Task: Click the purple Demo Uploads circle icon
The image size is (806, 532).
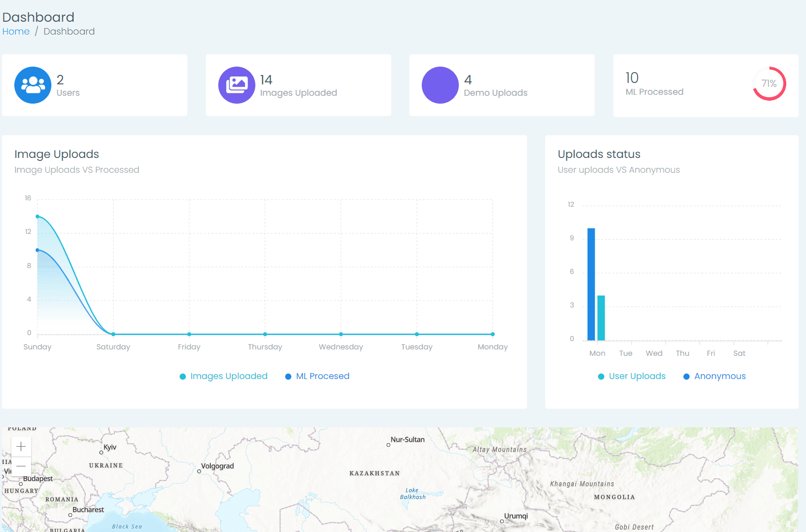Action: point(440,85)
